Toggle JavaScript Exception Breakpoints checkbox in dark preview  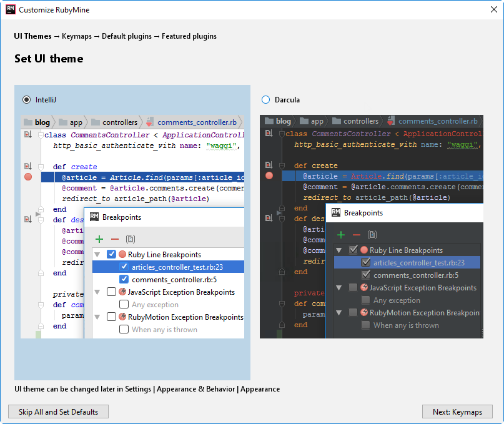tap(353, 288)
